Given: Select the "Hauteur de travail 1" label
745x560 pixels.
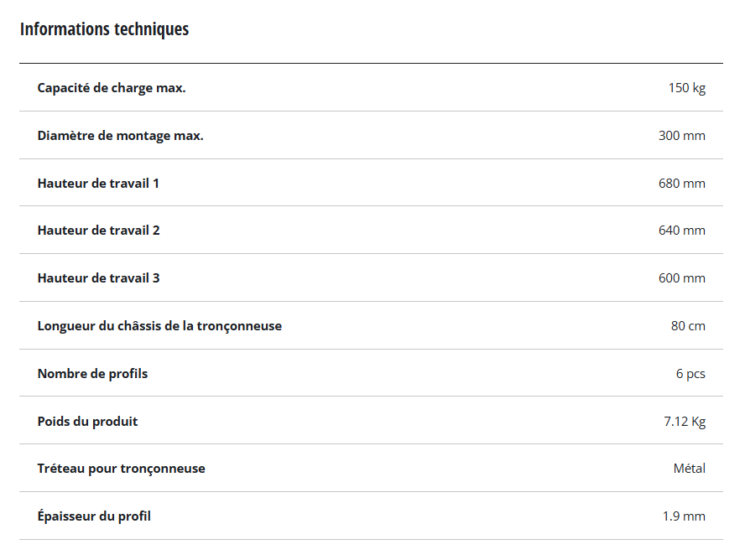Looking at the screenshot, I should [98, 183].
